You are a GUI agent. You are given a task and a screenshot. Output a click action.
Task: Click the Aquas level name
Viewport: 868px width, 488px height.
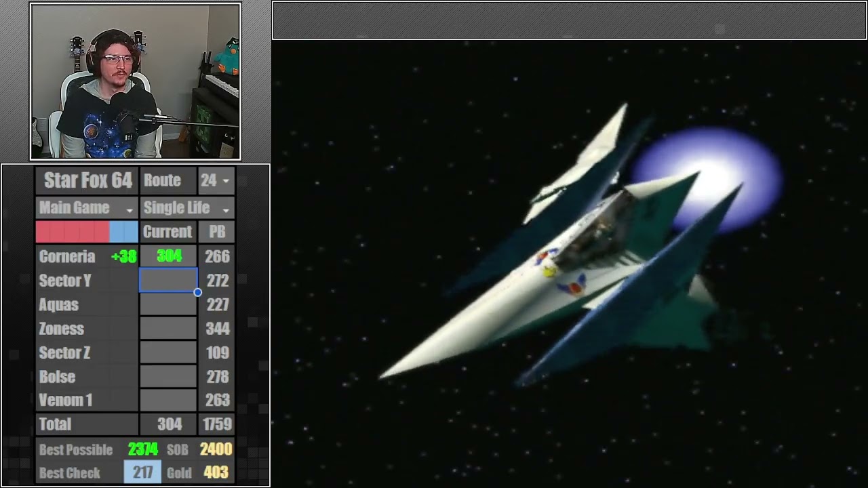point(58,305)
